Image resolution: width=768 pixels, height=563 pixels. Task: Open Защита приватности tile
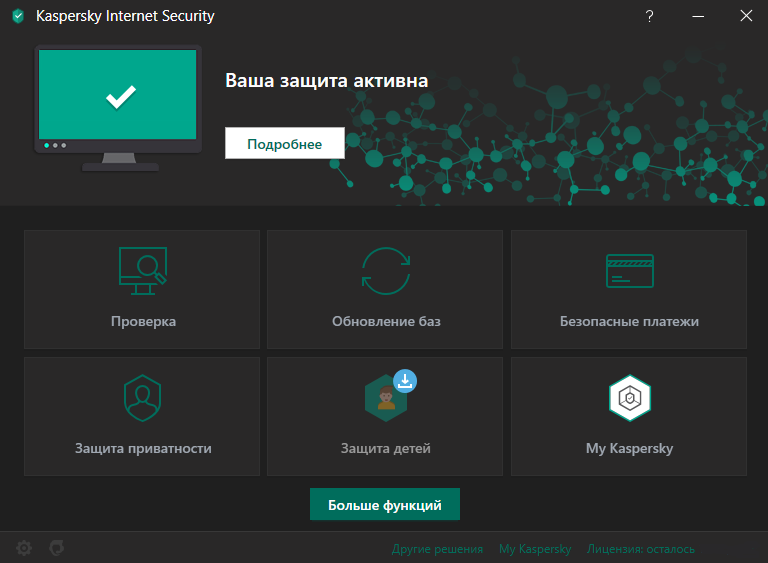click(x=142, y=416)
